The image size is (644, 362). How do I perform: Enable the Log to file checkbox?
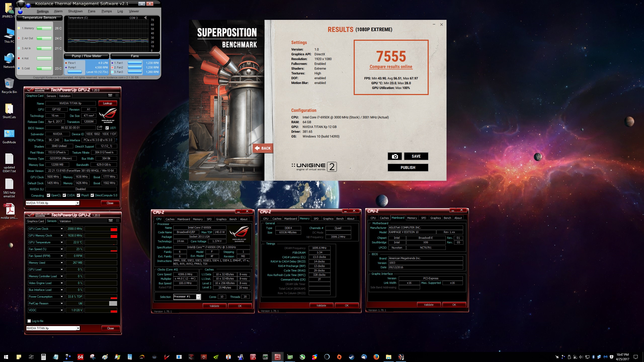29,321
